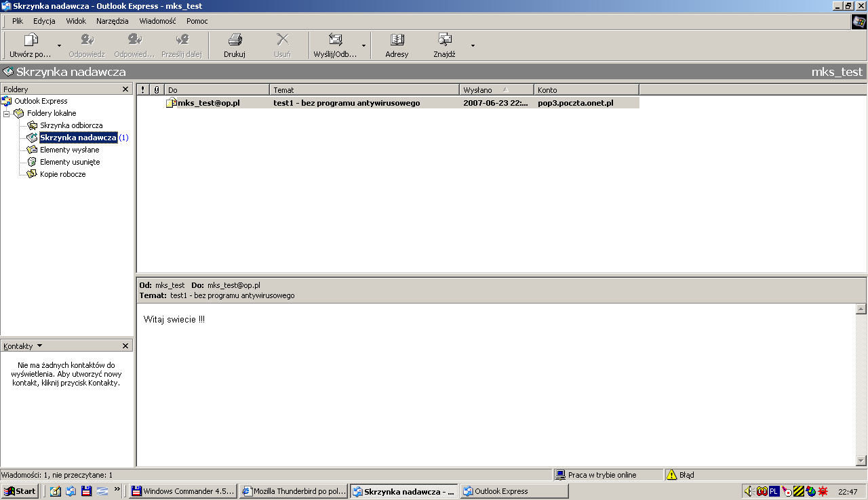Switch to Windows Commander taskbar button

(182, 491)
